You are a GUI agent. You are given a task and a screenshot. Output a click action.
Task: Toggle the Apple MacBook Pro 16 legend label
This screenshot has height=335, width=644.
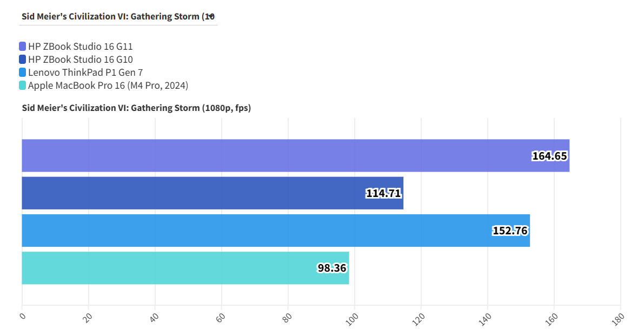click(108, 86)
